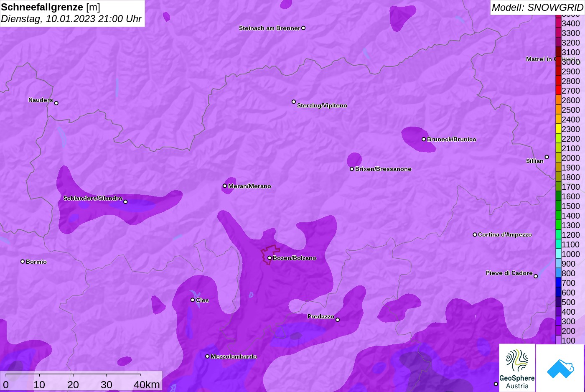Click the '10' scale bar label
Image resolution: width=585 pixels, height=392 pixels.
[39, 384]
